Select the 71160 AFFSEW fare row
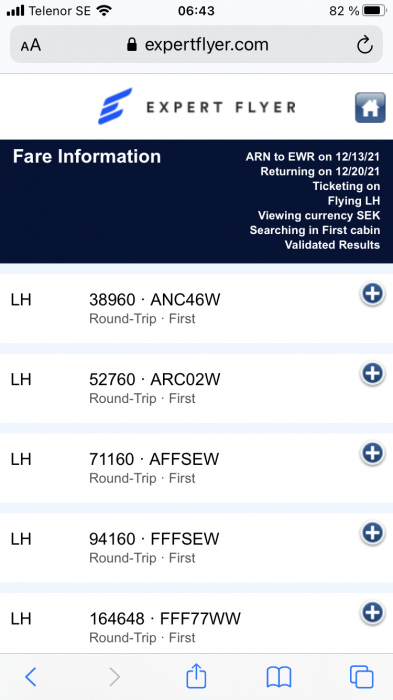Screen dimensions: 393x700 pos(196,468)
